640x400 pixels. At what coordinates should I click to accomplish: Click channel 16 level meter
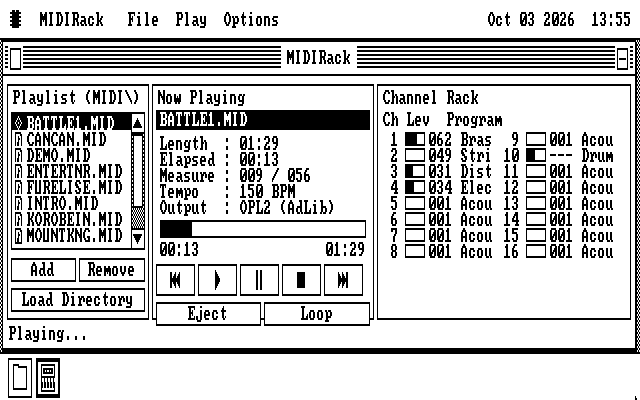click(536, 251)
